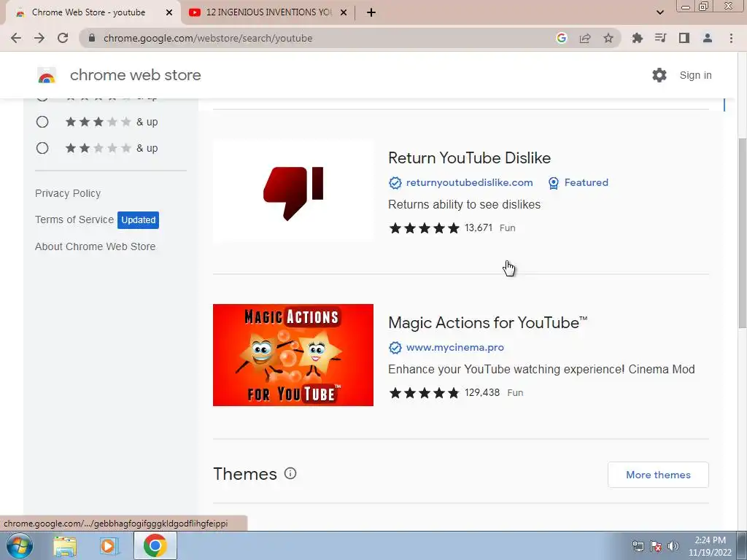The image size is (747, 560).
Task: Expand the tab search dropdown arrow
Action: [659, 12]
